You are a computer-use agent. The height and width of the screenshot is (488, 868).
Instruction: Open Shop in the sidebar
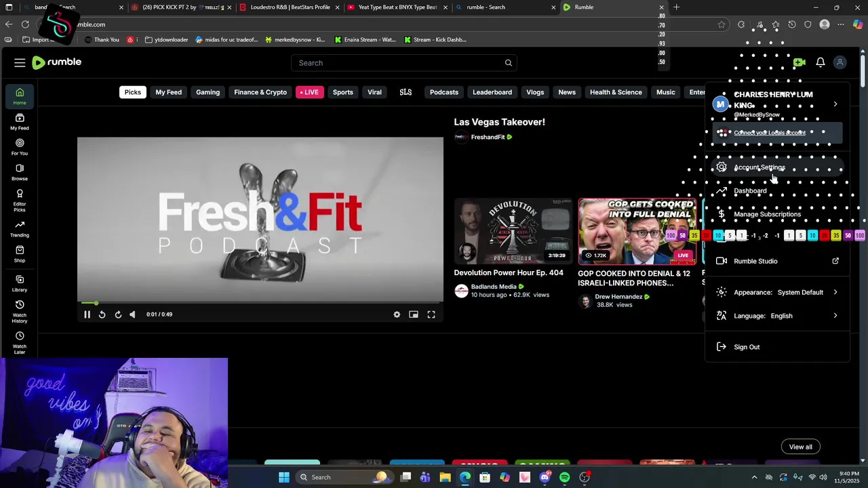coord(20,254)
